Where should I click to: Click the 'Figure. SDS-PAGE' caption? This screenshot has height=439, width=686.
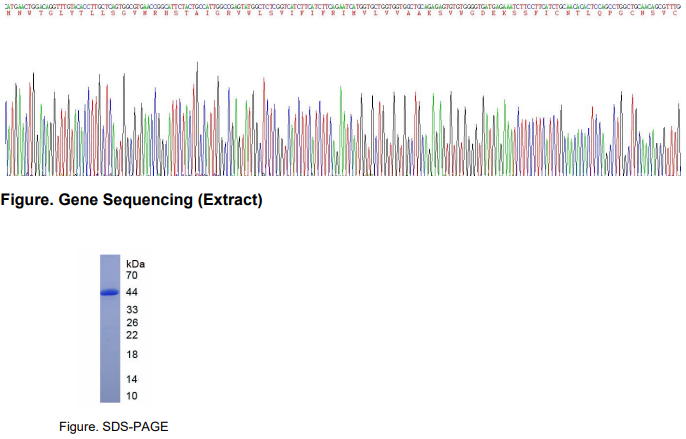[107, 428]
